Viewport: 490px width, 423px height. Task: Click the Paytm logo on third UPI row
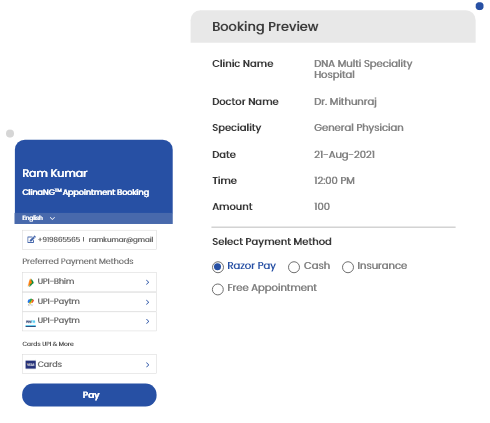(31, 322)
